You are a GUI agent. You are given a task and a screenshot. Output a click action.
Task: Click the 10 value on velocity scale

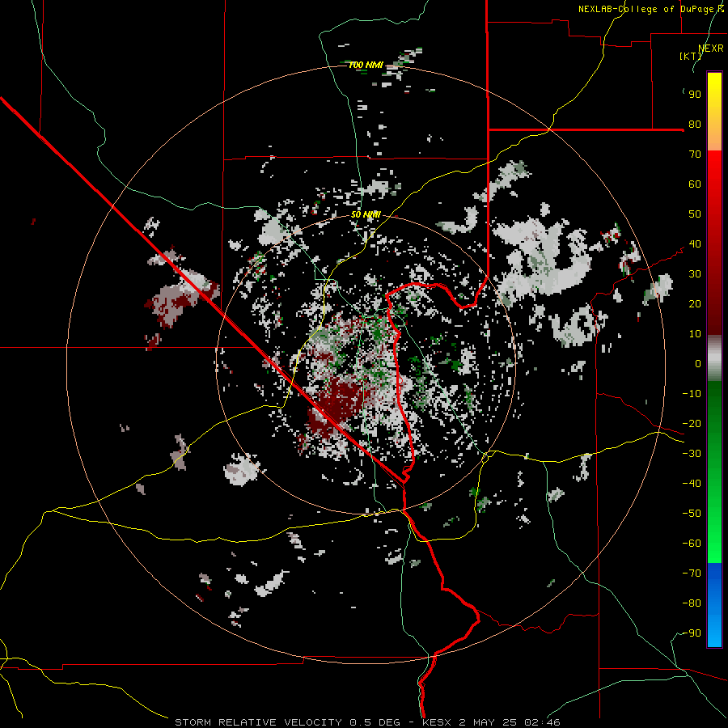tap(695, 334)
